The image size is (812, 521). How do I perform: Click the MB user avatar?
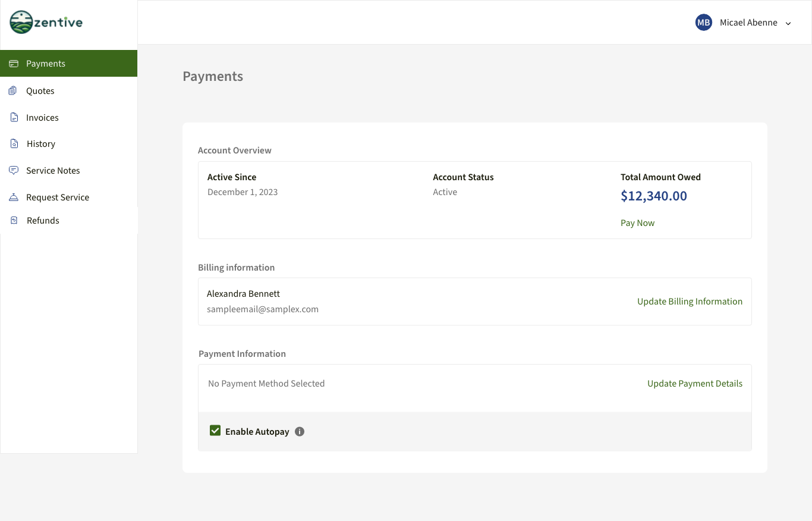pyautogui.click(x=704, y=23)
